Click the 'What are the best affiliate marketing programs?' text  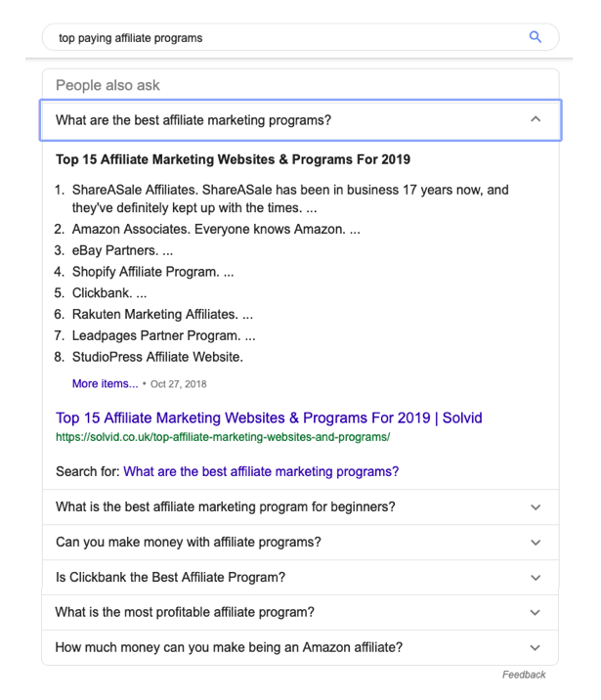193,120
